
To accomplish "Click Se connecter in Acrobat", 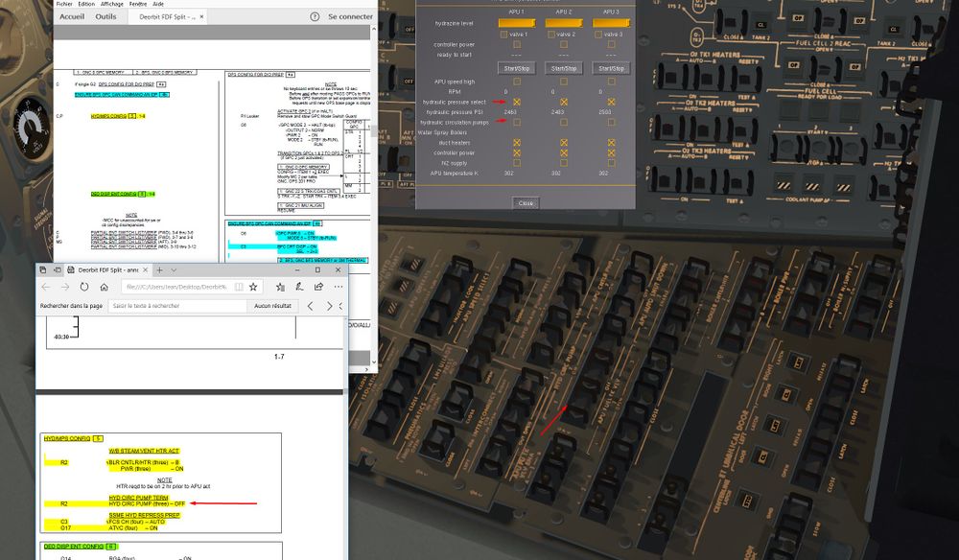I will coord(350,16).
